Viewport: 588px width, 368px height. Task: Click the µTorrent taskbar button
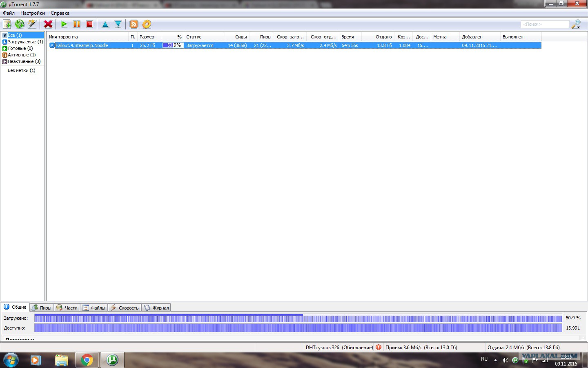(112, 360)
